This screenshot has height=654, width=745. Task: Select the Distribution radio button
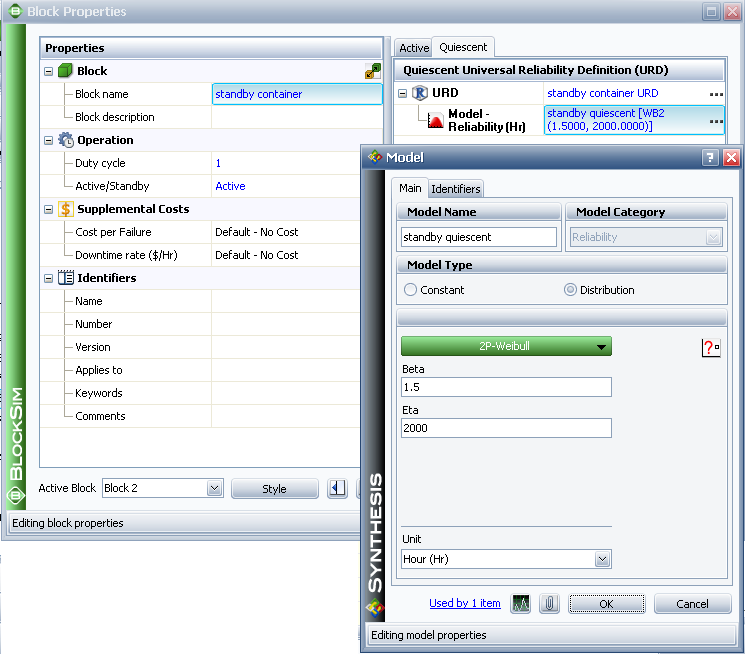point(570,290)
